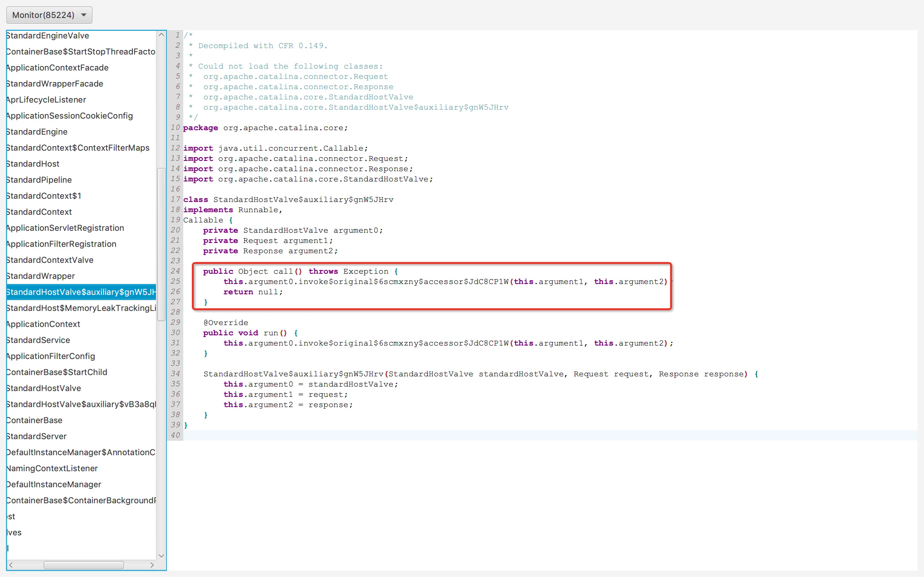Click horizontal scrollbar right arrow

pos(152,565)
